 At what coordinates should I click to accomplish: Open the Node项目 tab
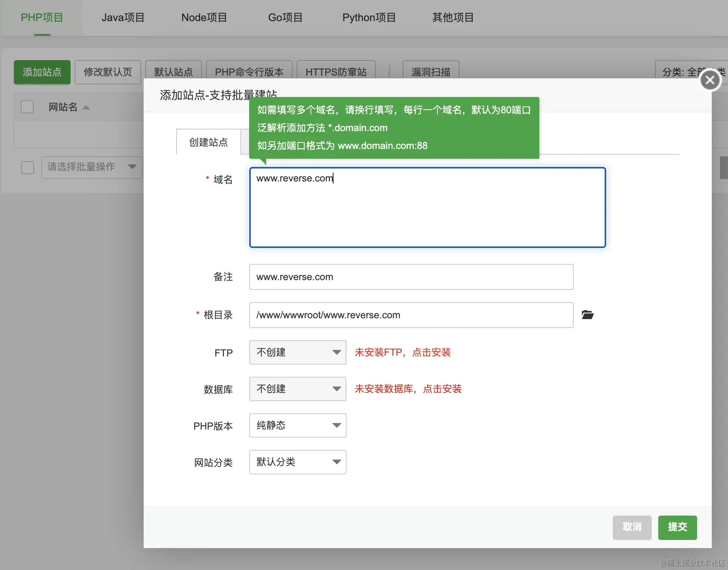[204, 17]
